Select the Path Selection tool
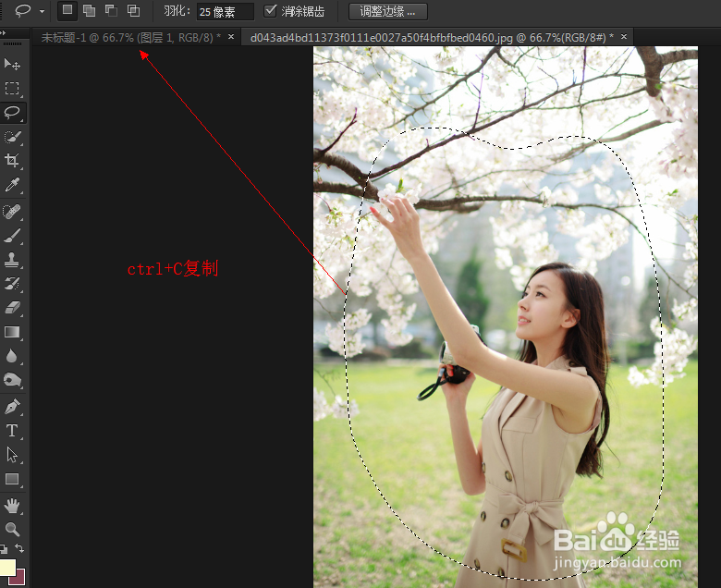Image resolution: width=721 pixels, height=588 pixels. point(12,455)
